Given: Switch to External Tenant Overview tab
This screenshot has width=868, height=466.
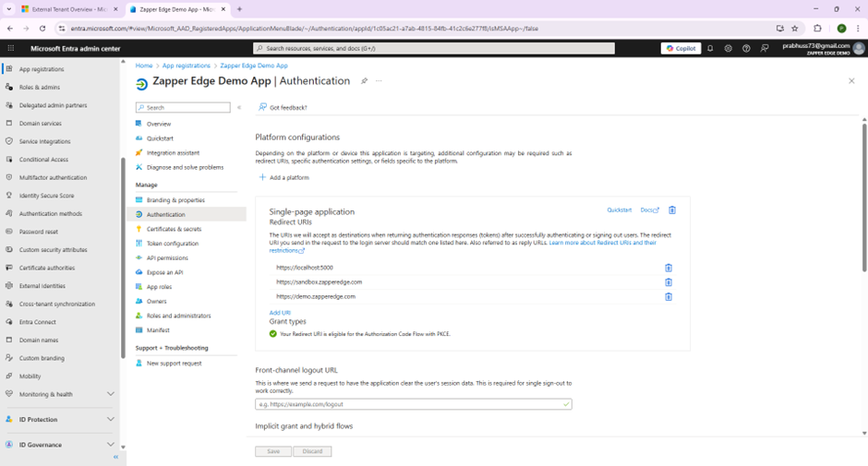Looking at the screenshot, I should point(69,9).
